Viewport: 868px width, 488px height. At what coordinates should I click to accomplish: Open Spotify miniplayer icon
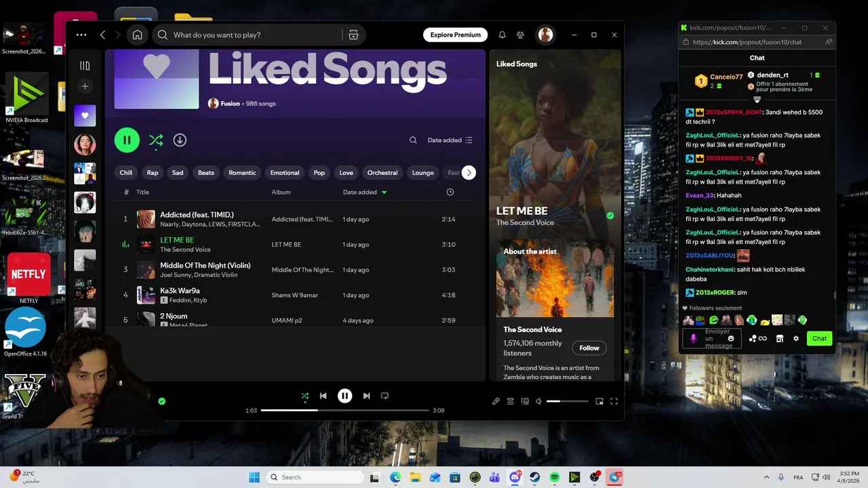(599, 401)
